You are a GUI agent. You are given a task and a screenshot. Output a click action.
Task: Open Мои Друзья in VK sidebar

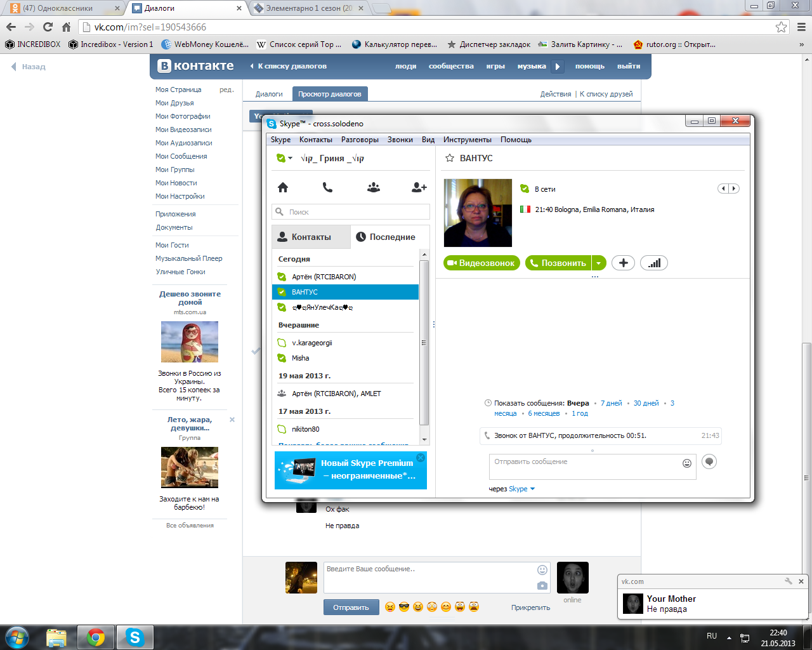point(174,103)
